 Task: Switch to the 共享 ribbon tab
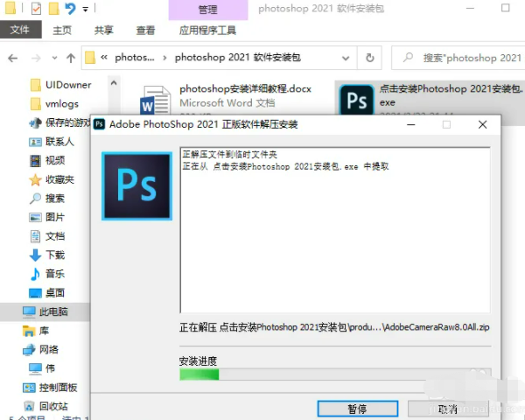tap(103, 31)
